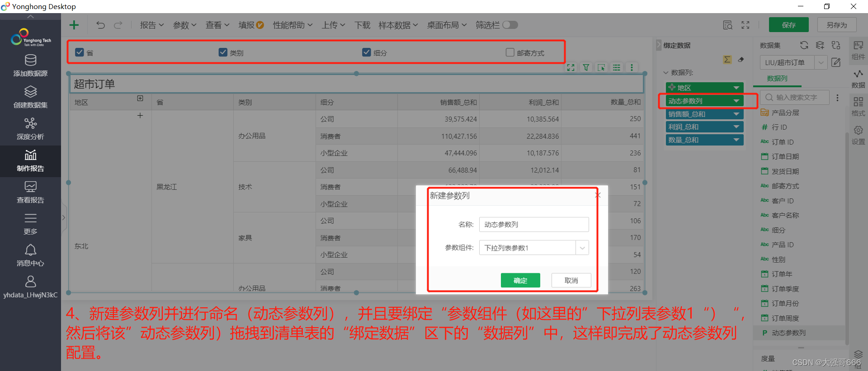Screen dimensions: 868x371
Task: Open the 格式 panel tab
Action: [858, 107]
